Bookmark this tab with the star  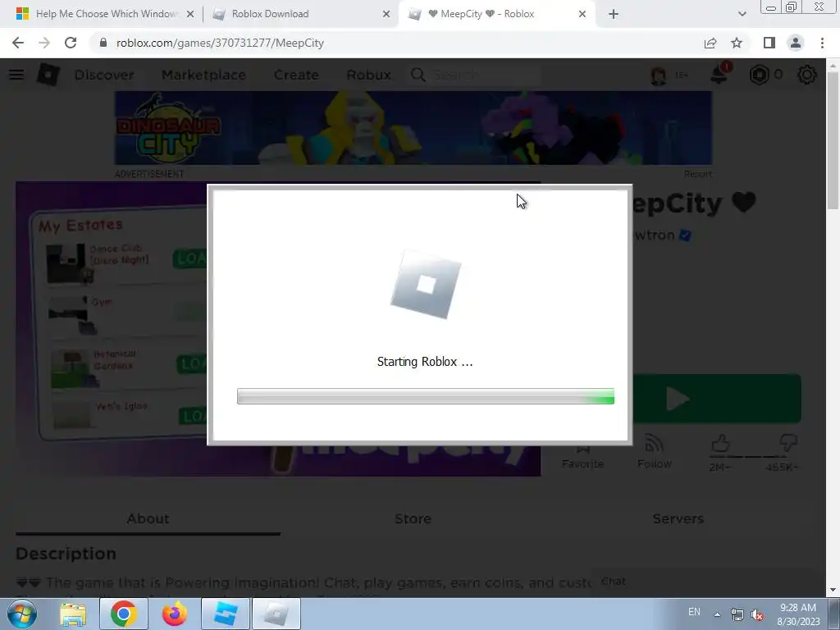(x=737, y=43)
